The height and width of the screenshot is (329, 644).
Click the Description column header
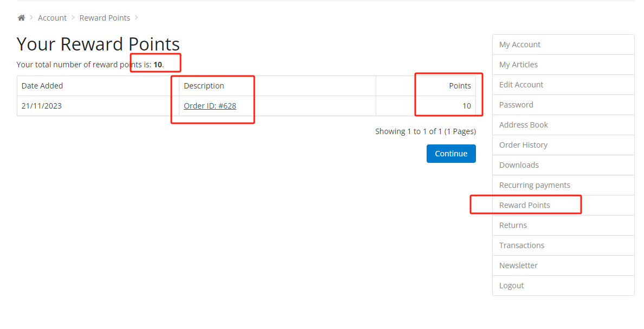pyautogui.click(x=204, y=86)
